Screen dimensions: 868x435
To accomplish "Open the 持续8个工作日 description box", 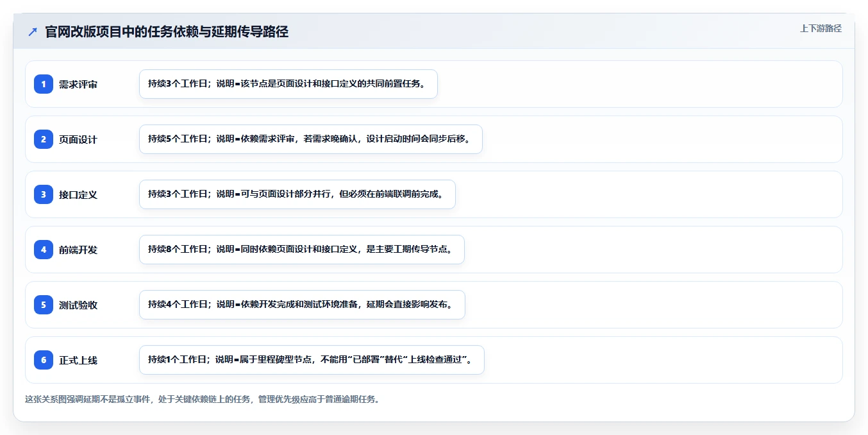I will click(302, 250).
